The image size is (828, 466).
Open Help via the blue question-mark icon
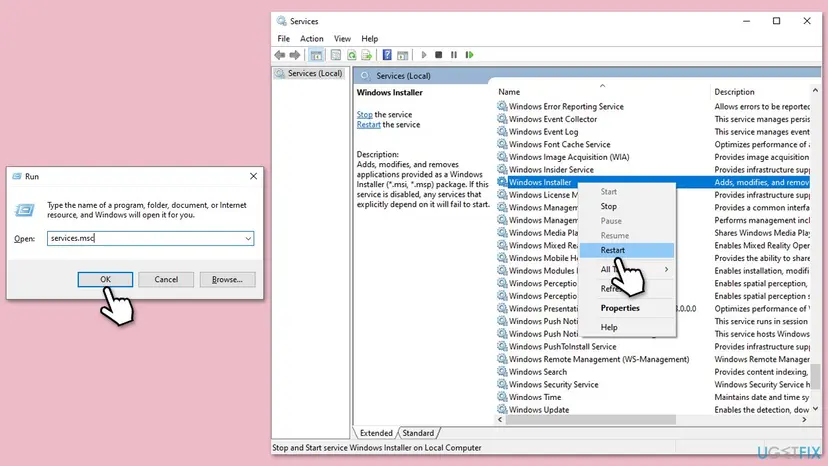(x=387, y=55)
